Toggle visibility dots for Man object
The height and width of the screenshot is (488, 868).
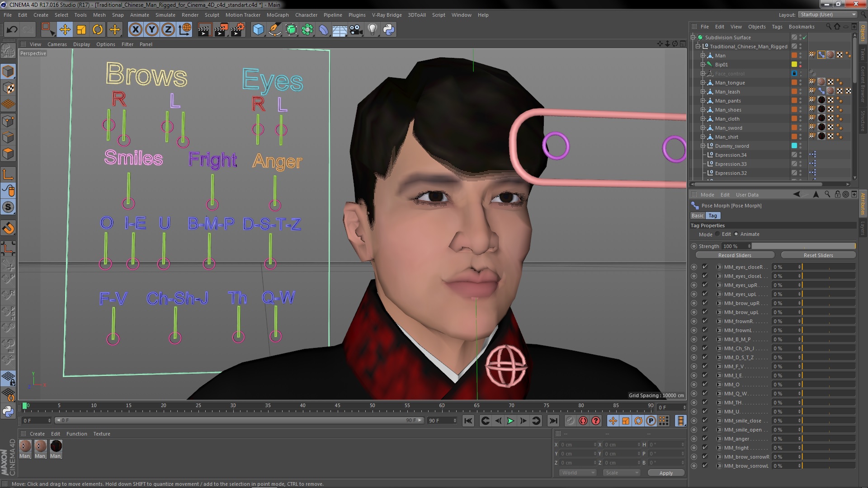pyautogui.click(x=800, y=55)
